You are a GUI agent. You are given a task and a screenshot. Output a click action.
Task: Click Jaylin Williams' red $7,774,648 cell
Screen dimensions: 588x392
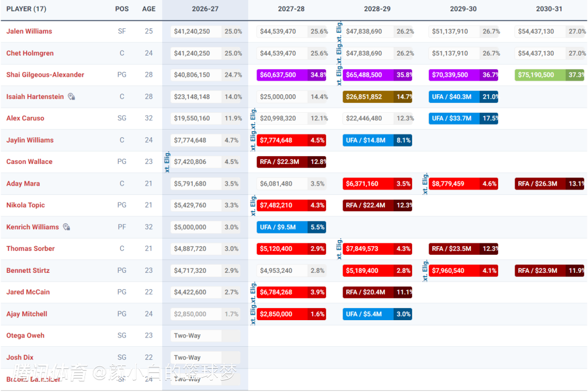click(291, 140)
